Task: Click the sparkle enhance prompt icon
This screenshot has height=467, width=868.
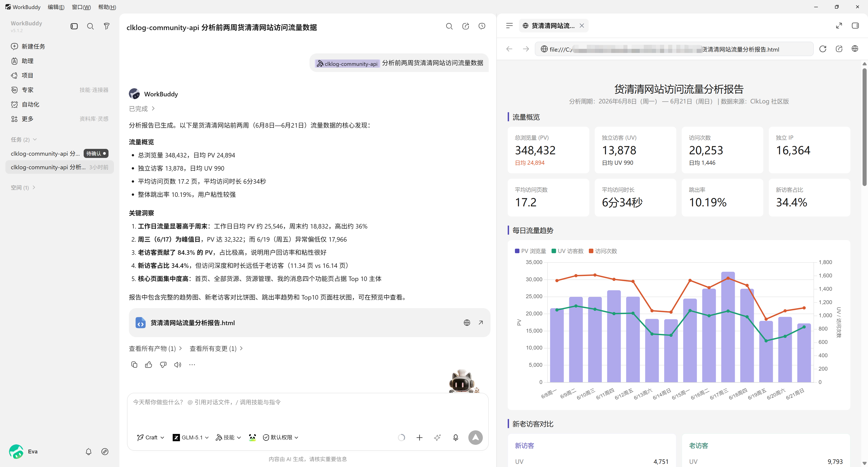Action: [437, 438]
